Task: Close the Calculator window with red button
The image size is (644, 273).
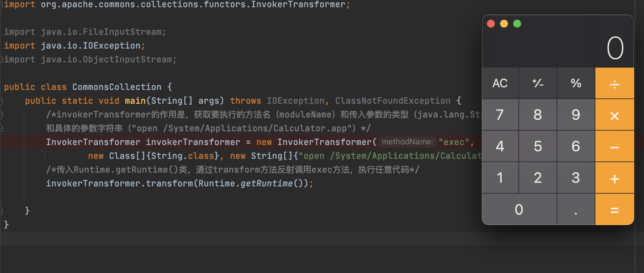Action: [491, 24]
